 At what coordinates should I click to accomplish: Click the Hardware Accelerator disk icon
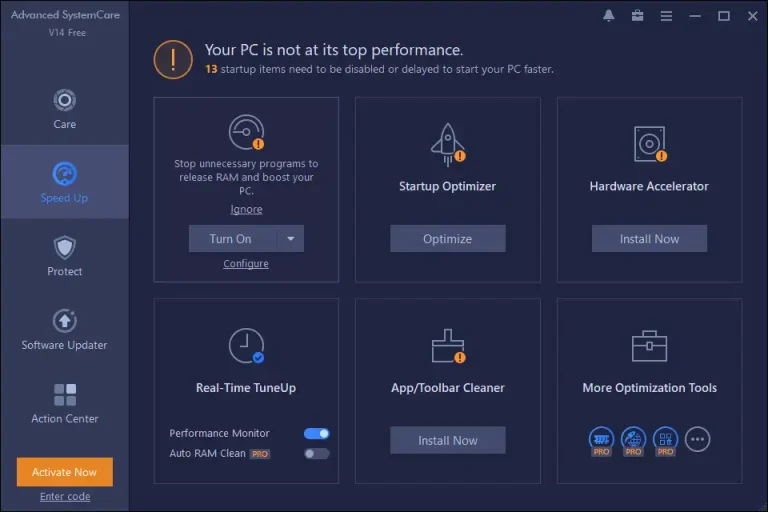[649, 144]
